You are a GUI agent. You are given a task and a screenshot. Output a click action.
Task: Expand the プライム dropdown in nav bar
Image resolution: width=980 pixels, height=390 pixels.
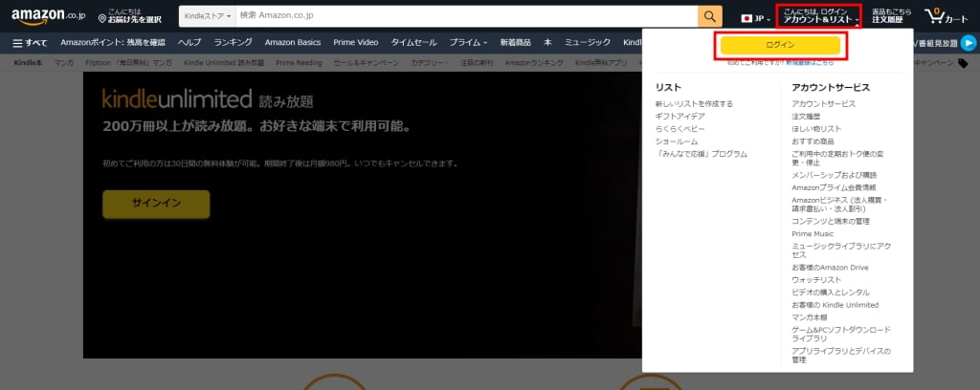click(x=468, y=42)
